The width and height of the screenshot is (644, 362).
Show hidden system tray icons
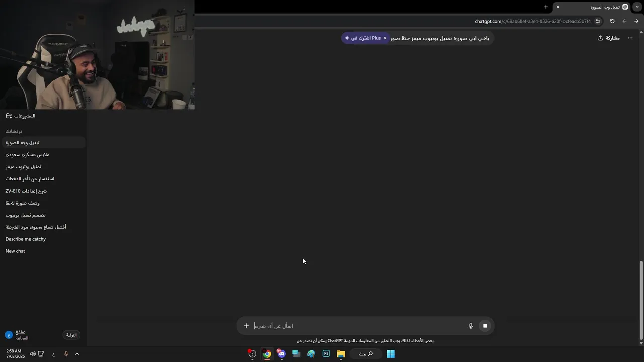[x=77, y=354]
